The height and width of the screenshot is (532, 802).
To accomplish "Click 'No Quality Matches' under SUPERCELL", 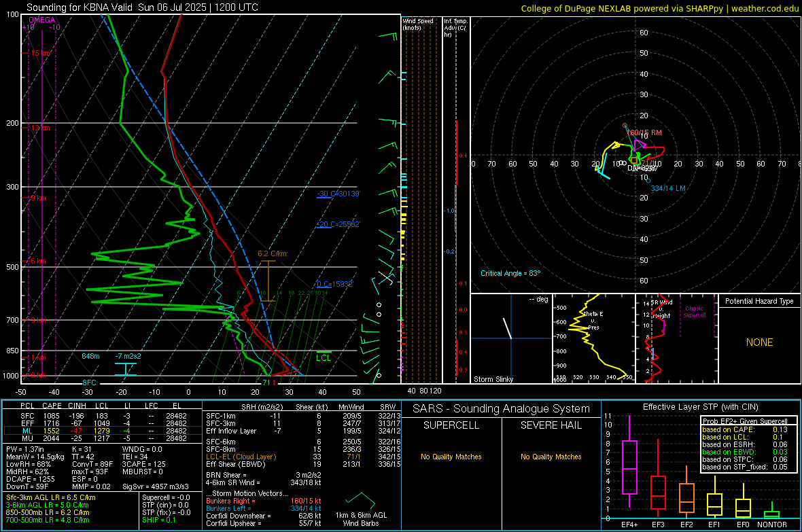I will (451, 457).
